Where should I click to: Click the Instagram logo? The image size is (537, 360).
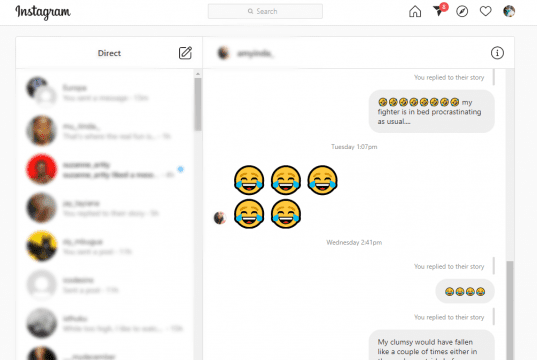43,12
